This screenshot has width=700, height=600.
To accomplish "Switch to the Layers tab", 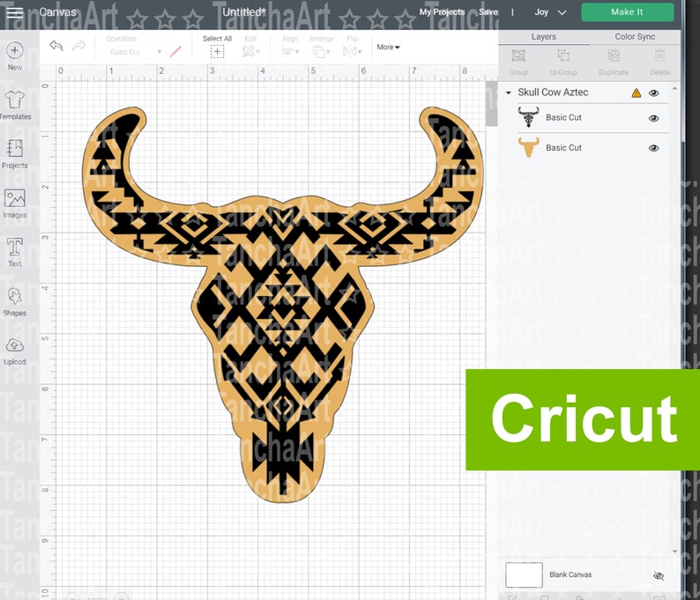I will click(x=544, y=37).
